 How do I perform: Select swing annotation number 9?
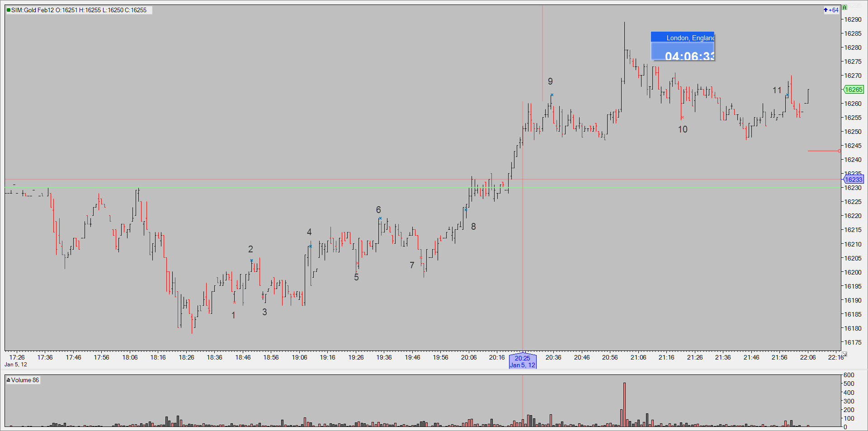(x=550, y=81)
